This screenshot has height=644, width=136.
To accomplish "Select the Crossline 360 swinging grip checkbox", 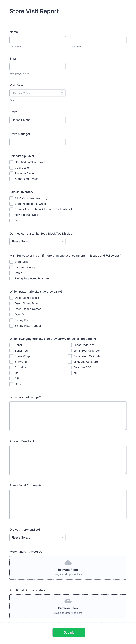I will [x=69, y=367].
